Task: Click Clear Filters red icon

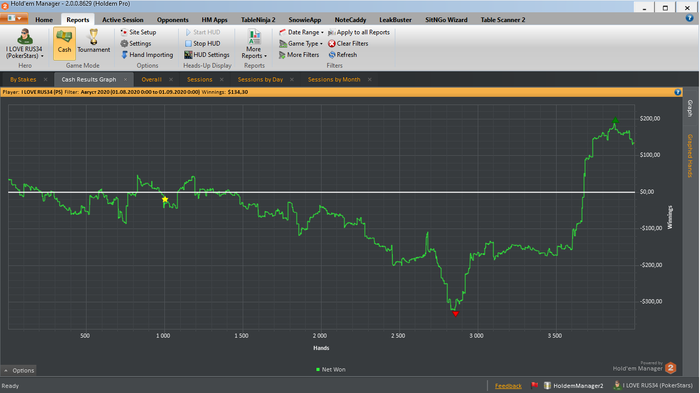Action: pyautogui.click(x=332, y=43)
